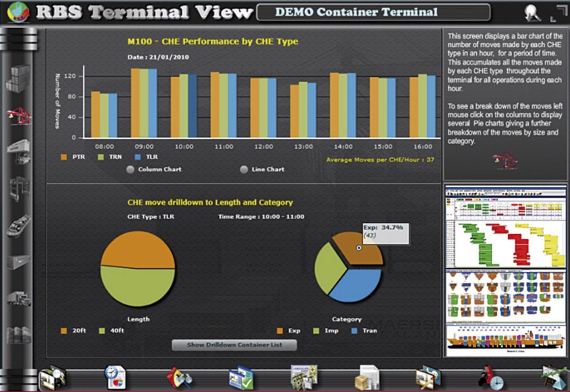Image resolution: width=570 pixels, height=392 pixels.
Task: Click the orange 20ft legend swatch
Action: 63,331
